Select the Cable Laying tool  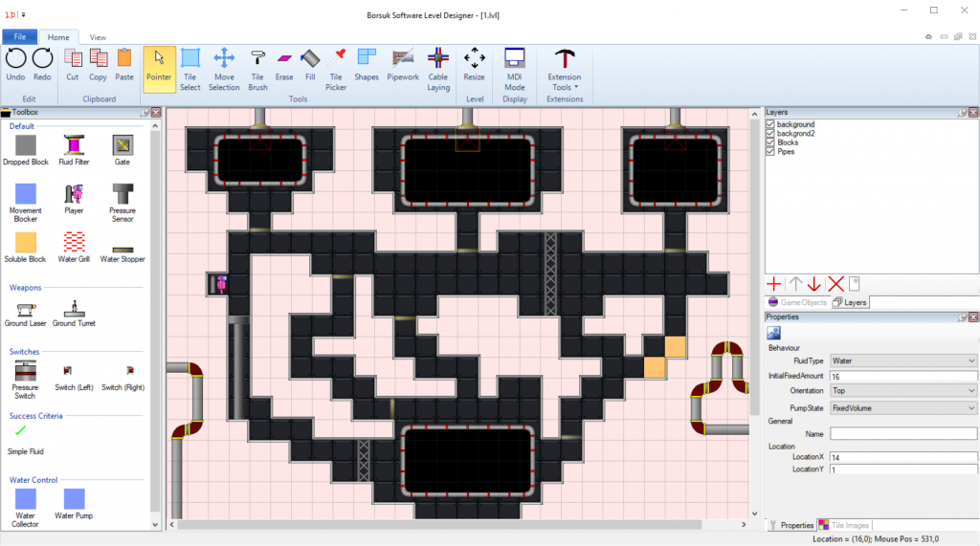437,66
